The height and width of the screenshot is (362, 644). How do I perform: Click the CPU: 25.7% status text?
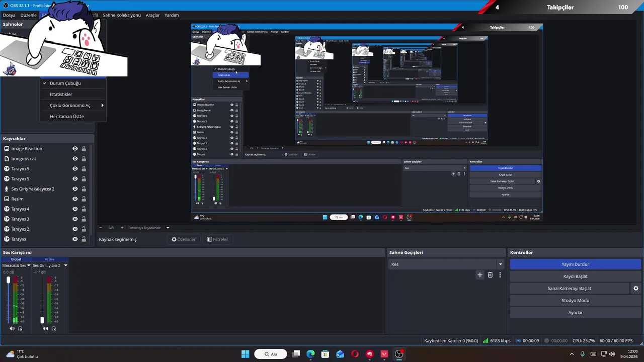(584, 341)
